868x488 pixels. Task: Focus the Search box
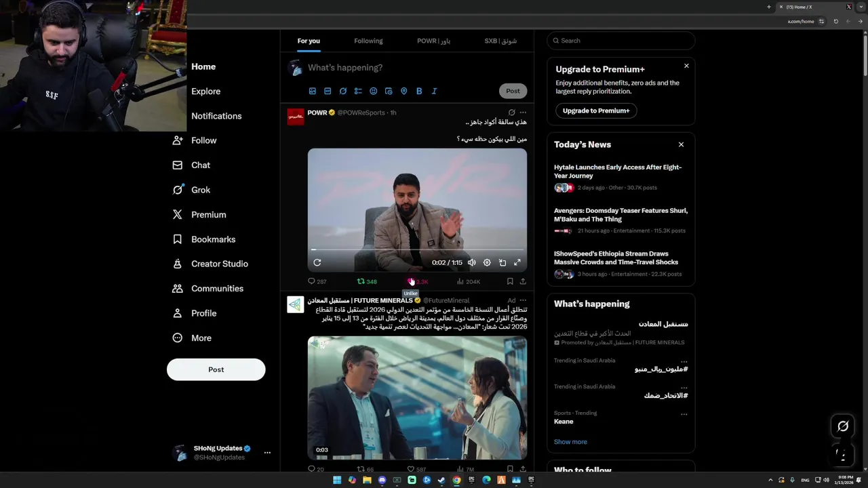(x=621, y=41)
